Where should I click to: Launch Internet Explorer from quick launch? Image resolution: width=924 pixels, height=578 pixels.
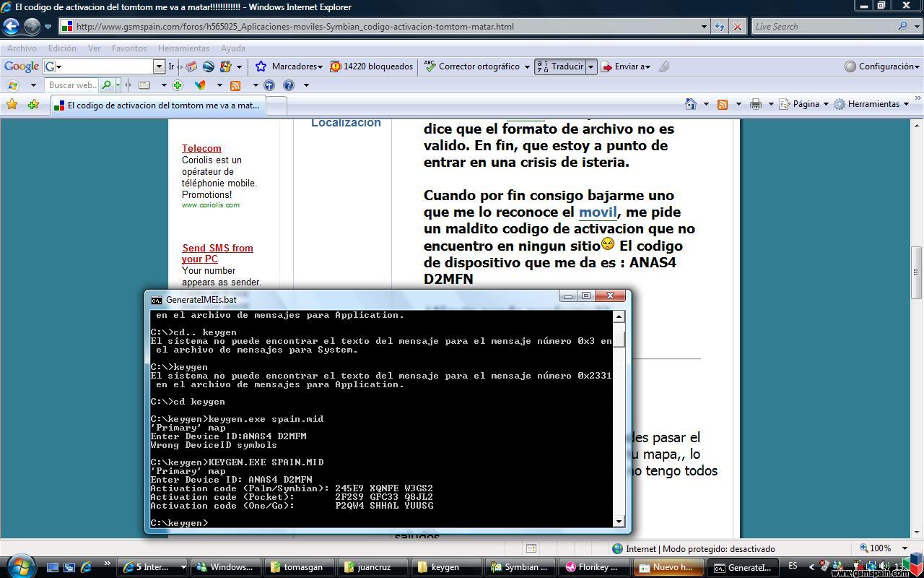coord(86,567)
